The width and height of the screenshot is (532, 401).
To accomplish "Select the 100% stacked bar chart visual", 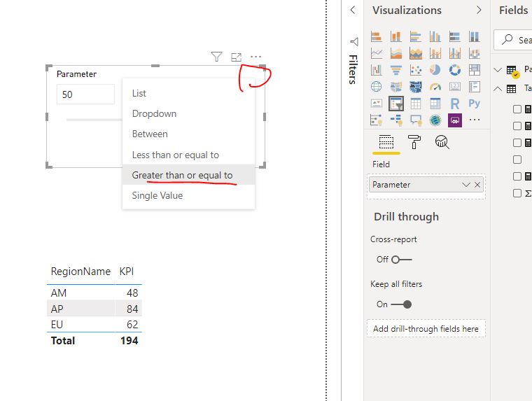I will [x=454, y=36].
